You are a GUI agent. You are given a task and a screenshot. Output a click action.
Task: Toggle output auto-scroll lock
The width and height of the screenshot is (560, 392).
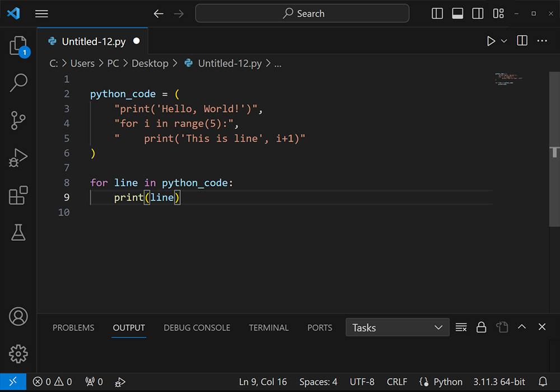click(481, 327)
